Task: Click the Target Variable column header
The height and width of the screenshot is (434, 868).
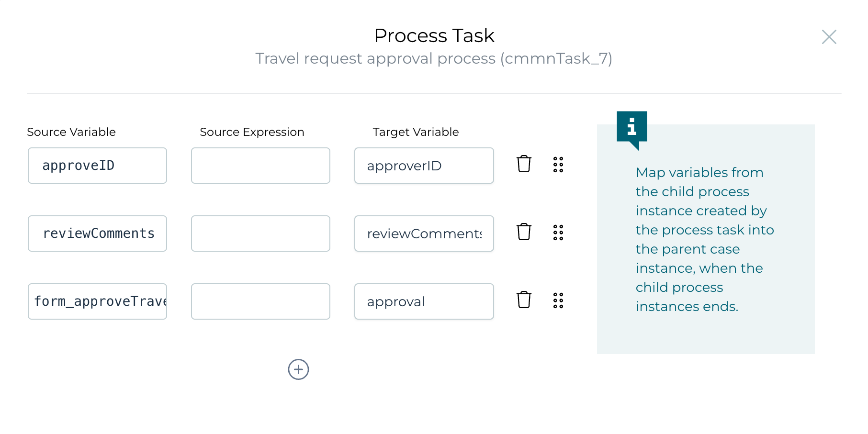Action: tap(415, 132)
